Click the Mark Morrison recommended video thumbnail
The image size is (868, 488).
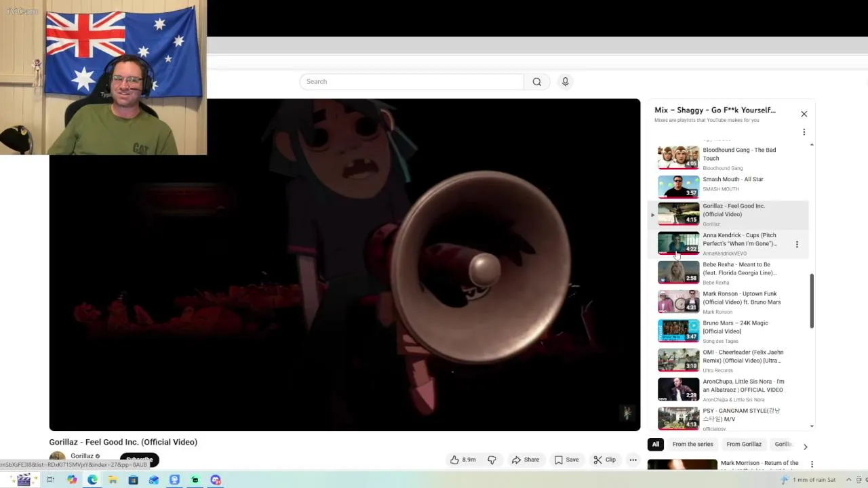(x=682, y=464)
